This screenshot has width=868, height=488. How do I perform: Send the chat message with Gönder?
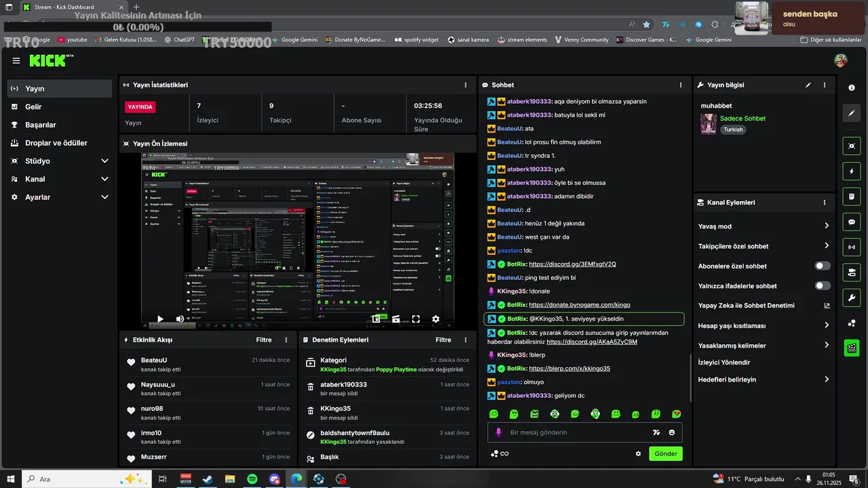pyautogui.click(x=666, y=453)
